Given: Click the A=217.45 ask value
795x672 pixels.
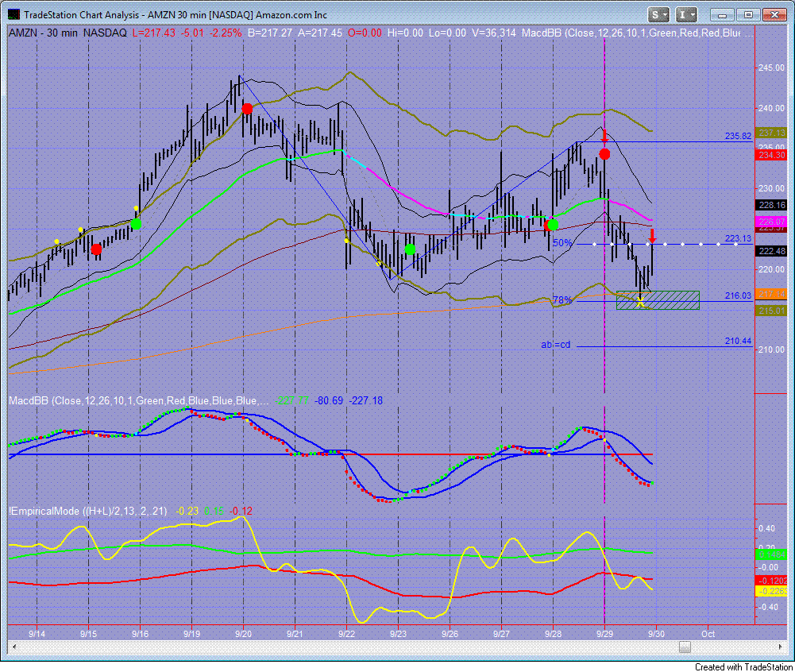Looking at the screenshot, I should pos(320,33).
